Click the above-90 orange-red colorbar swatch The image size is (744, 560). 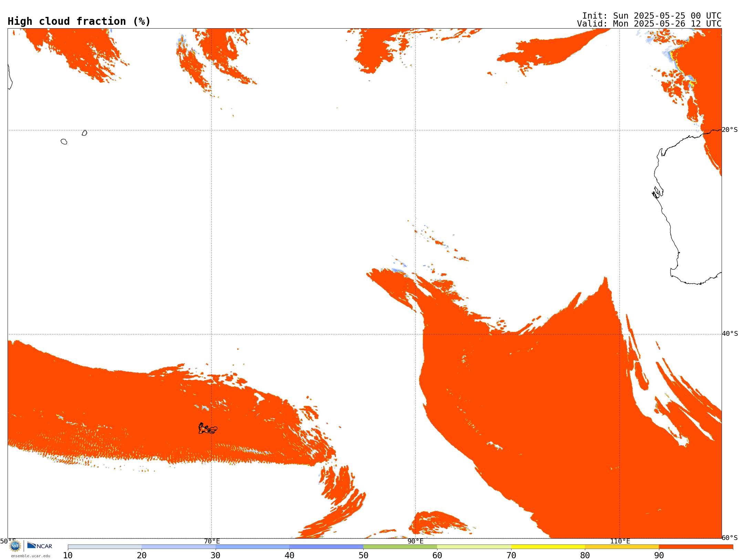click(x=696, y=547)
